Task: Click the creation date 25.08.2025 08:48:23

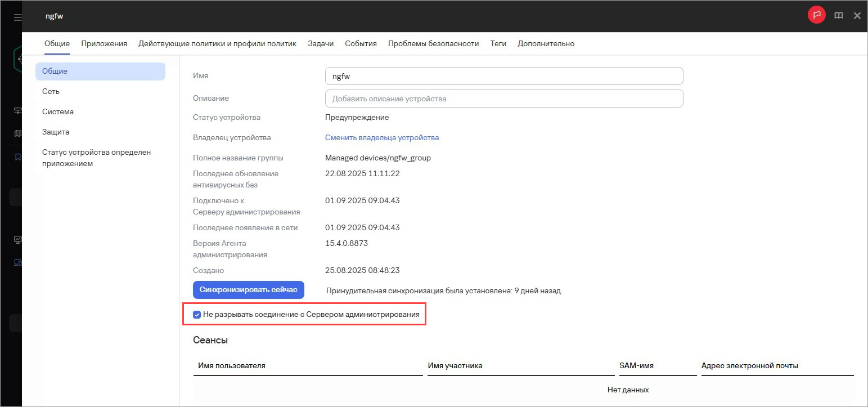Action: [x=362, y=271]
